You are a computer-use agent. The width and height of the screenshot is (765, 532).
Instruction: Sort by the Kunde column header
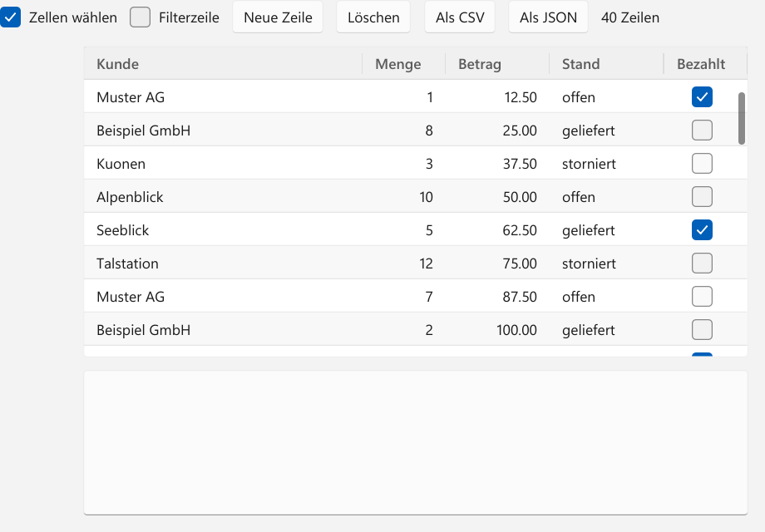click(223, 64)
